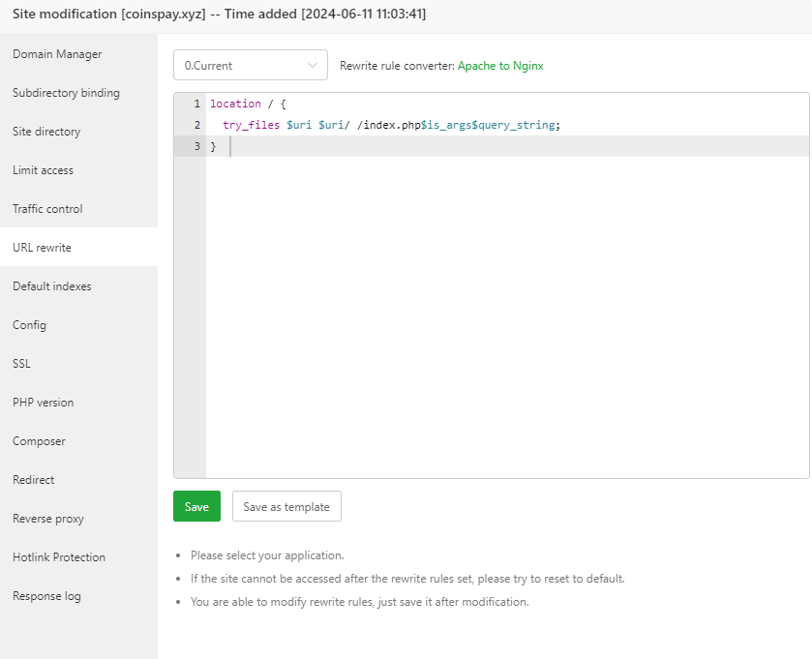Open PHP version settings
The width and height of the screenshot is (812, 659).
point(43,403)
